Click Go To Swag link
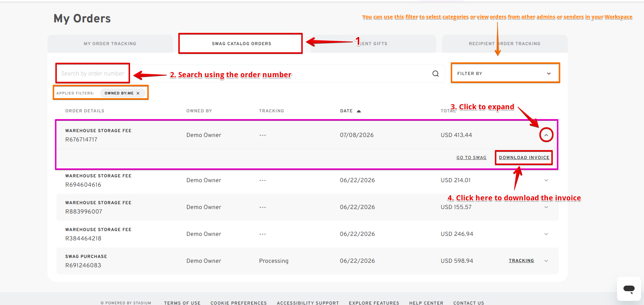The image size is (644, 305). pyautogui.click(x=471, y=158)
